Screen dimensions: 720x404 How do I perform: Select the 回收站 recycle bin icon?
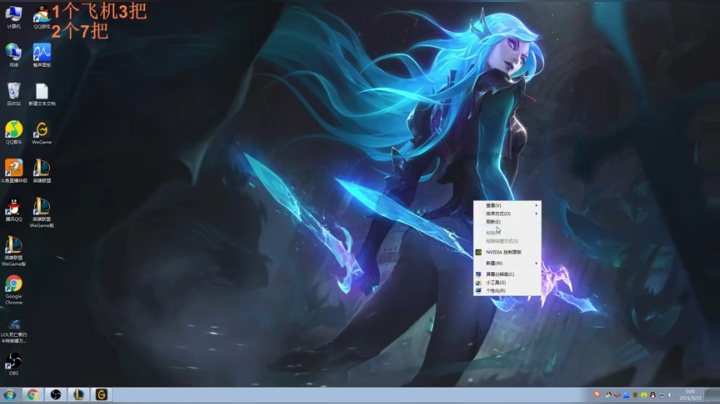pos(14,94)
